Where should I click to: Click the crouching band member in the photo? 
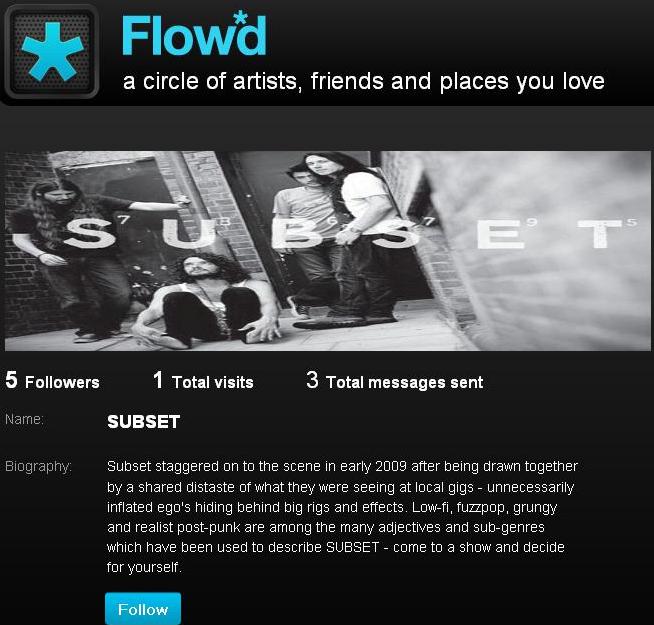click(206, 300)
